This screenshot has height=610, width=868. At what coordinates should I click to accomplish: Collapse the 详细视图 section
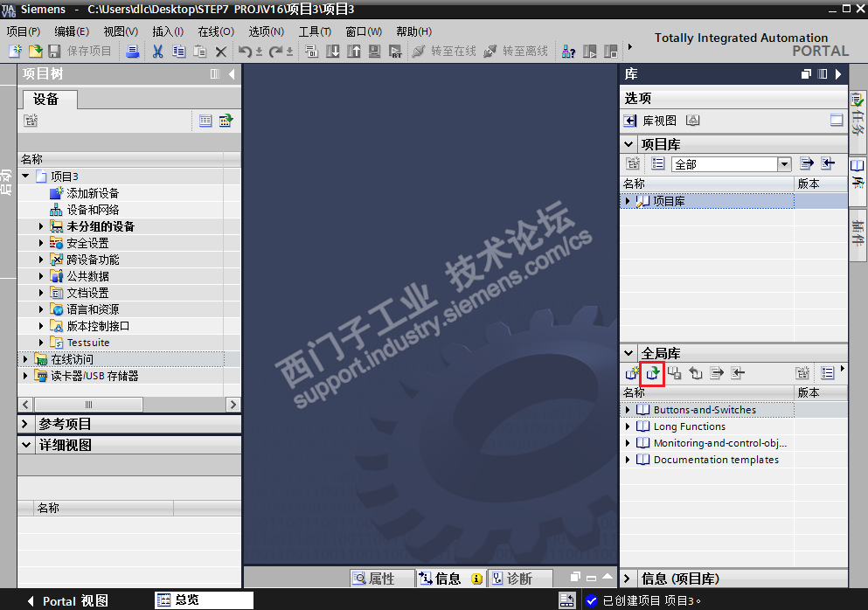25,445
